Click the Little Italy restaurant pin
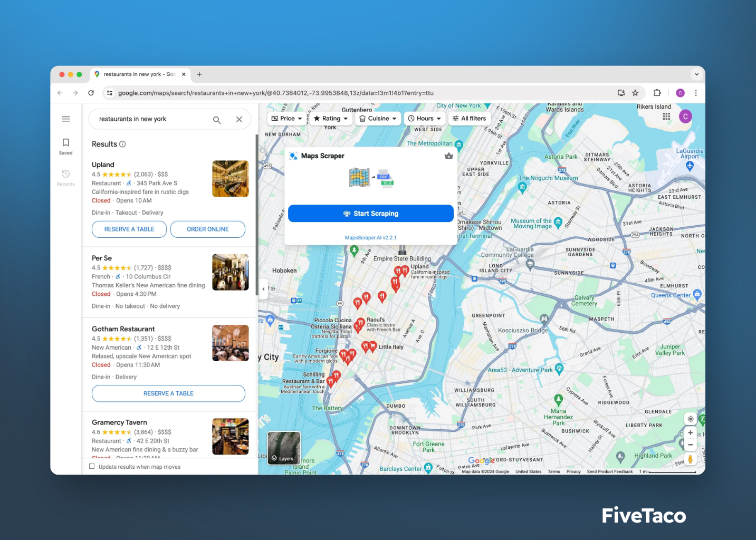Image resolution: width=756 pixels, height=540 pixels. click(x=372, y=346)
